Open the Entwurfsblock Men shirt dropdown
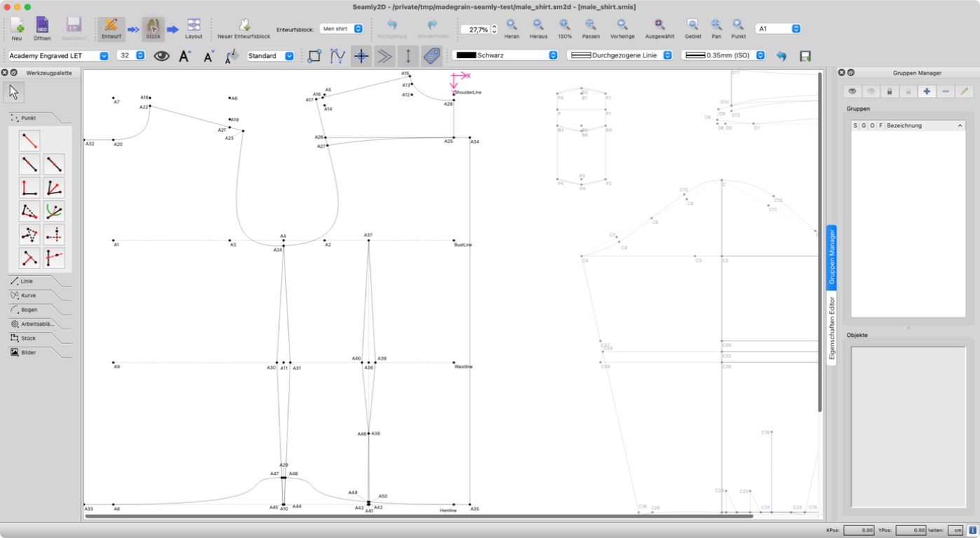The image size is (980, 538). 341,29
